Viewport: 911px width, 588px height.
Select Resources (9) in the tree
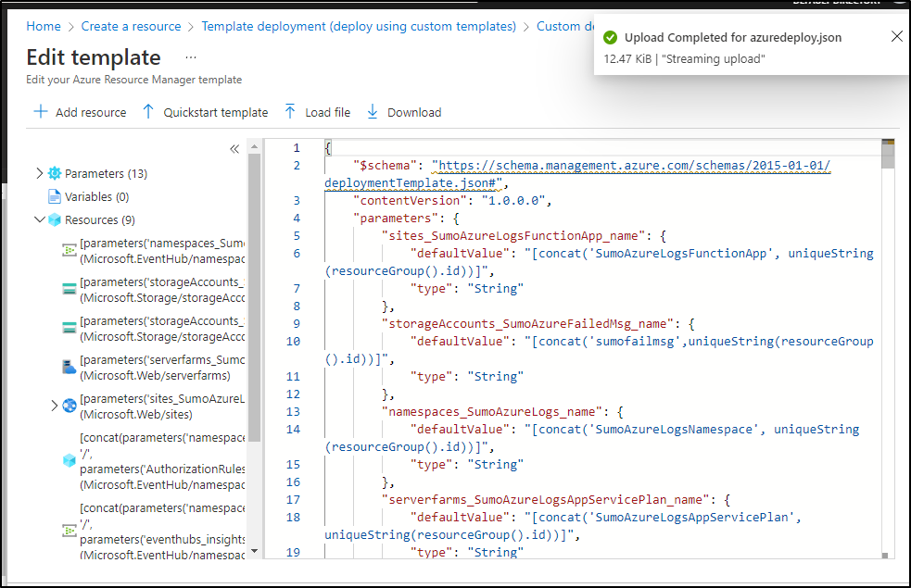click(100, 220)
